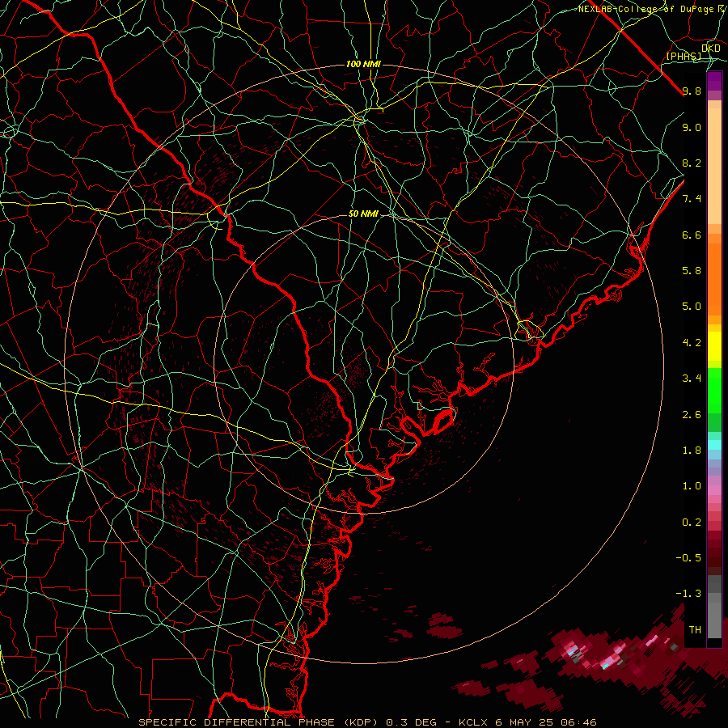
Task: Click the -1.3 scale value
Action: [x=688, y=594]
